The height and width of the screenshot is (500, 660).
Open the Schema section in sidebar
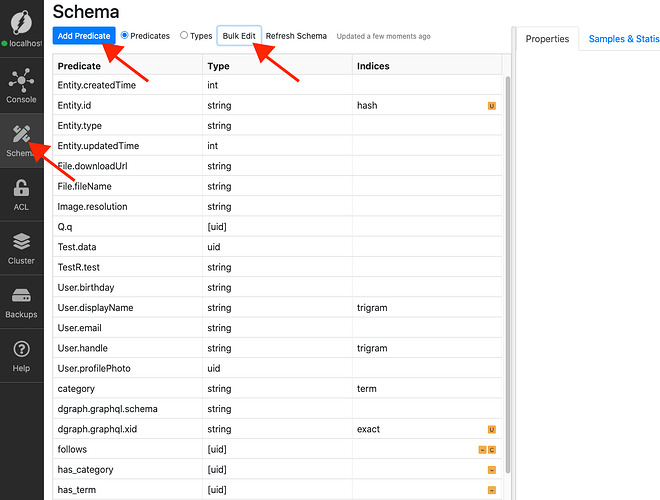click(x=21, y=141)
